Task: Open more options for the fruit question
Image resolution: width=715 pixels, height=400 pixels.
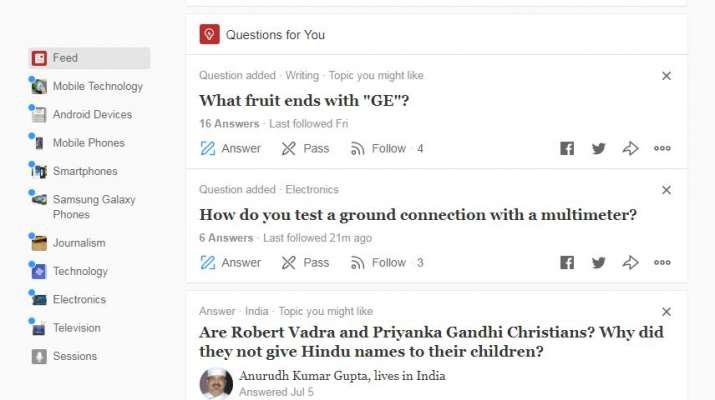Action: click(662, 149)
